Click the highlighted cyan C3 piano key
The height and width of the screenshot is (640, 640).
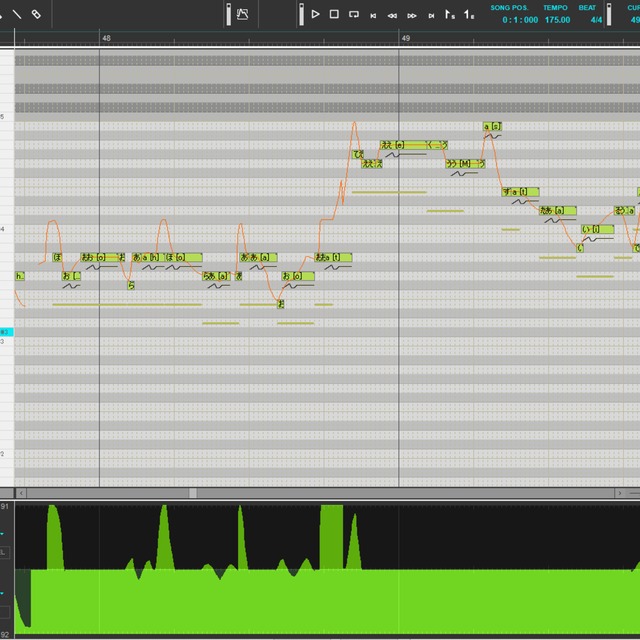6,331
